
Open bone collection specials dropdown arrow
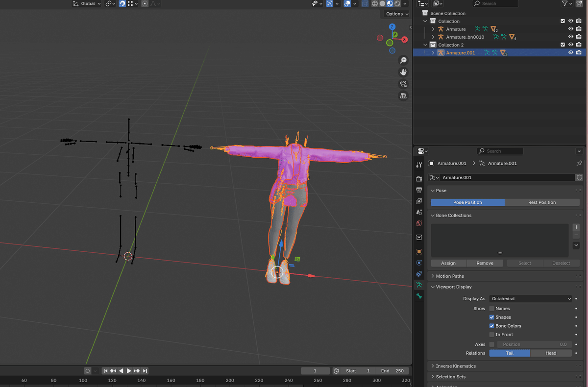click(x=576, y=245)
